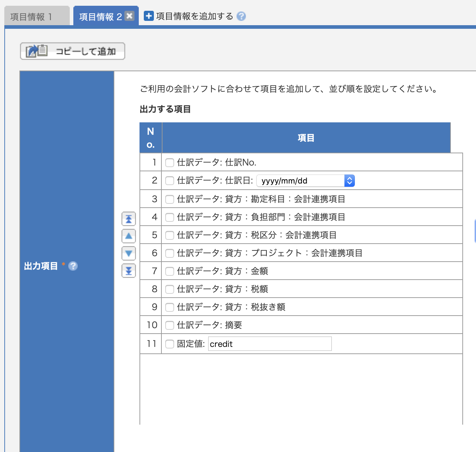Click the 項目 column header
Image resolution: width=476 pixels, height=452 pixels.
[306, 138]
